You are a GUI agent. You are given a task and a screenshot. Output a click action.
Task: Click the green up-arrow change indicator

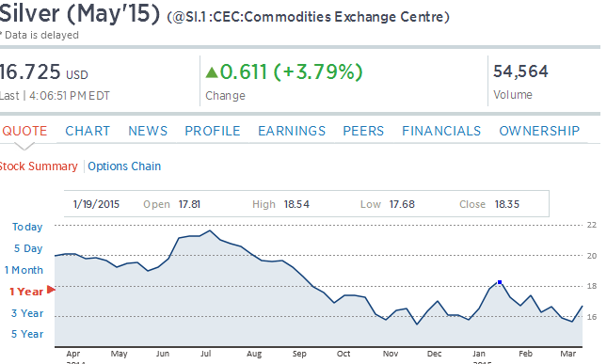click(x=212, y=72)
